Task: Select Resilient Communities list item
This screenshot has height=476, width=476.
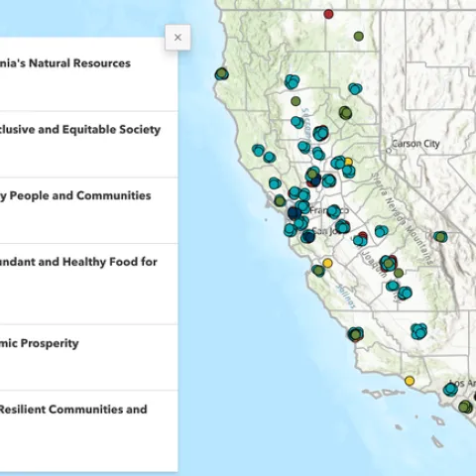Action: click(x=88, y=431)
